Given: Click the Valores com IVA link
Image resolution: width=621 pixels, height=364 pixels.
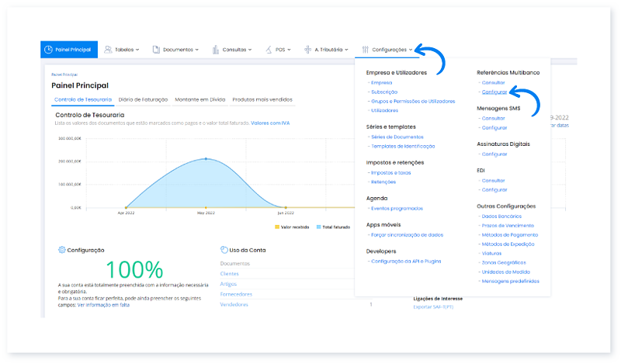Looking at the screenshot, I should point(270,123).
